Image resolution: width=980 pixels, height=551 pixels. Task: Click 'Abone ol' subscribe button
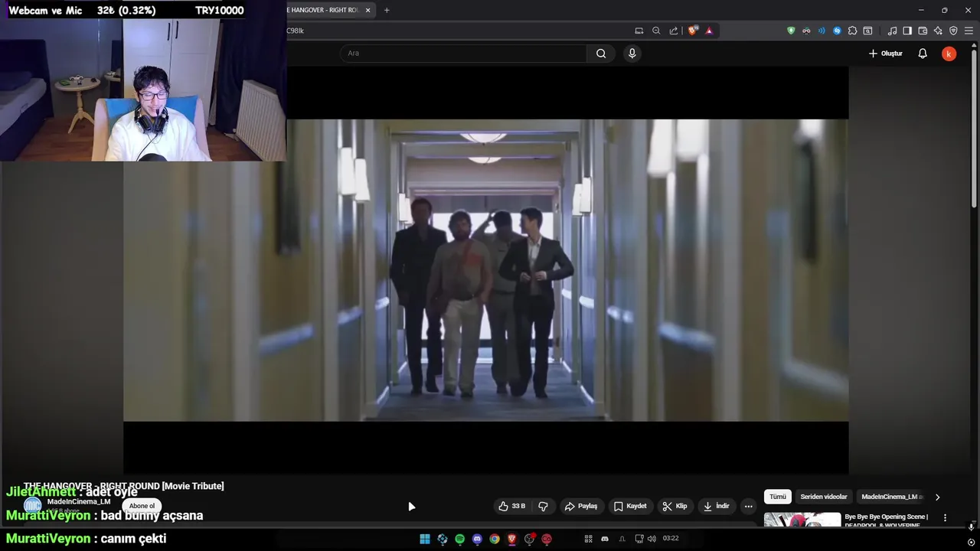click(142, 506)
